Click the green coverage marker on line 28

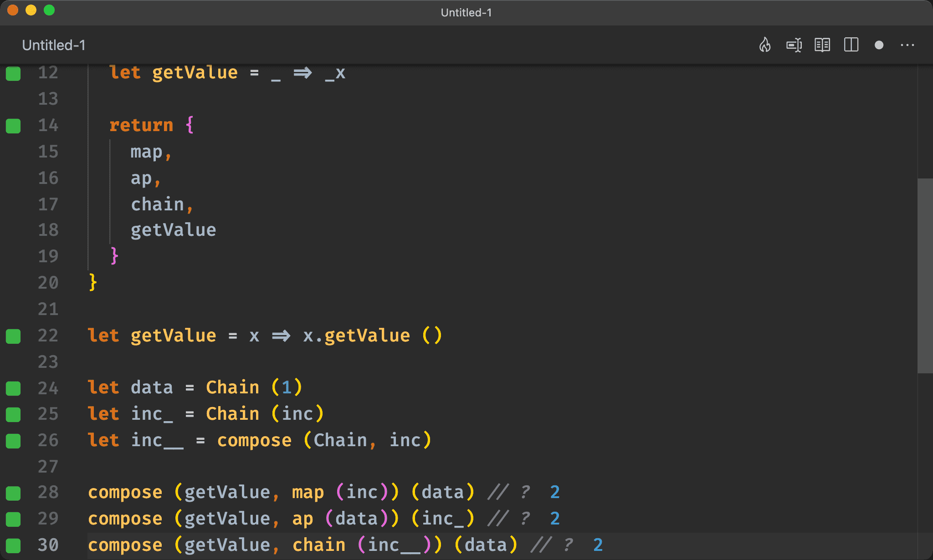click(13, 493)
